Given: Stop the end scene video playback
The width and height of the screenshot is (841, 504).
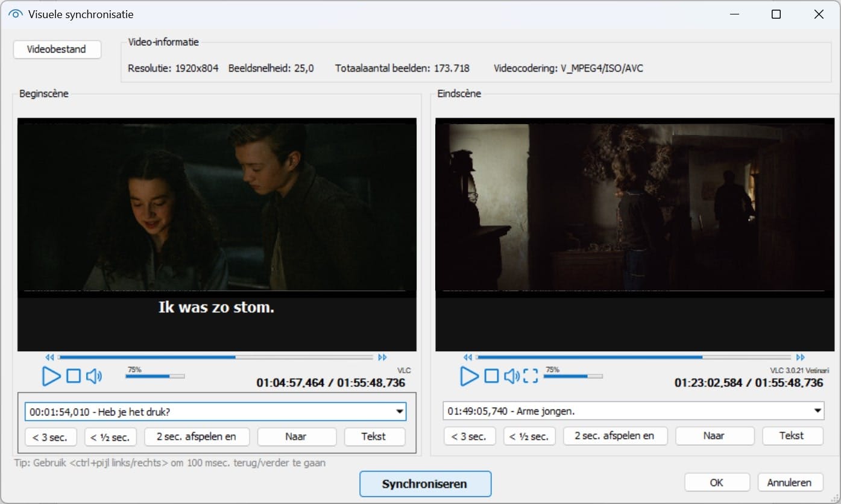Looking at the screenshot, I should [492, 376].
